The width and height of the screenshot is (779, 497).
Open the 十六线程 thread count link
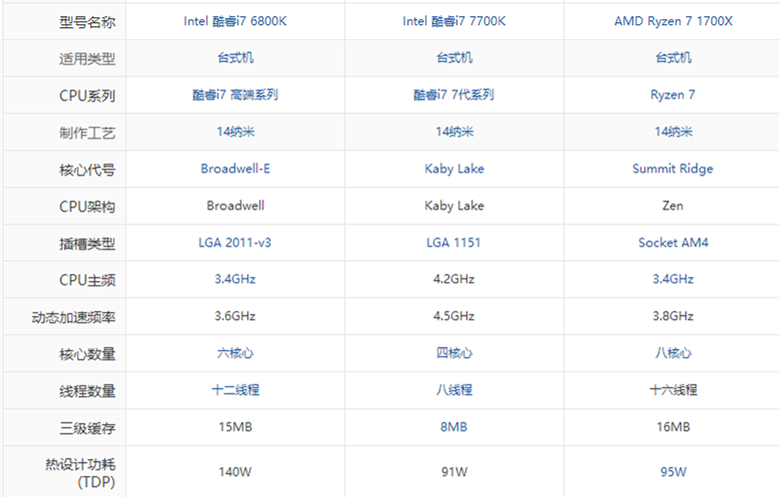tap(672, 390)
